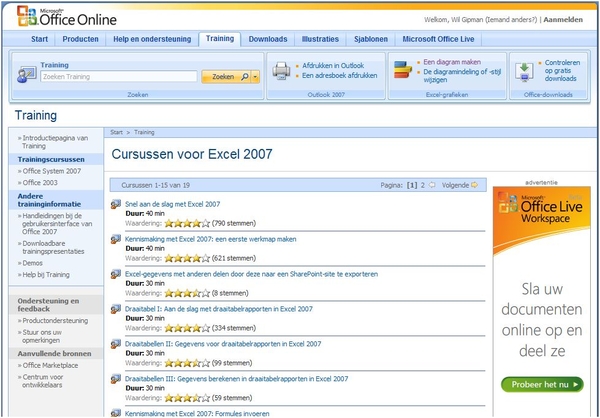Click the Office-downloads download icon
This screenshot has width=600, height=418.
[524, 72]
